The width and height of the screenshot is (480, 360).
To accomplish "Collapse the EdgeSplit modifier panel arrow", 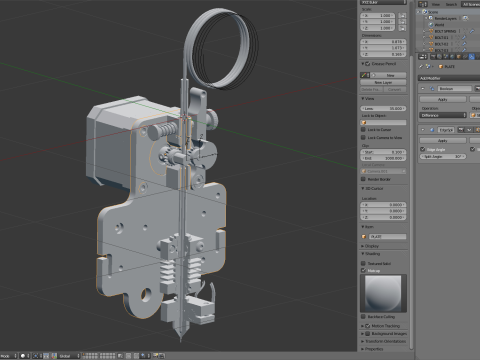I will [423, 130].
